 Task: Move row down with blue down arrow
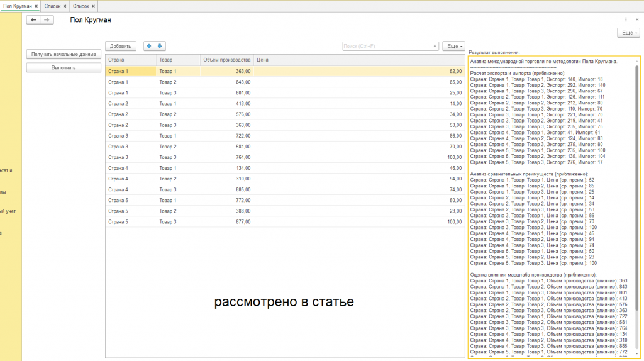click(160, 46)
